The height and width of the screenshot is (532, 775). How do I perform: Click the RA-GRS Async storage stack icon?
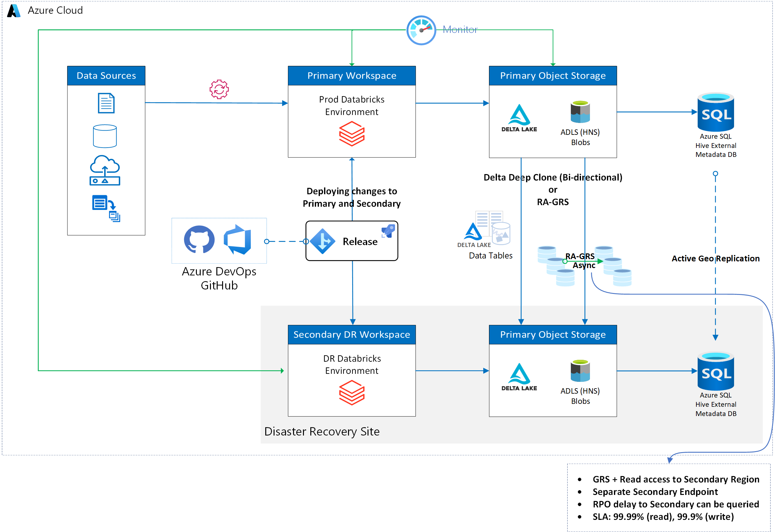(x=556, y=266)
